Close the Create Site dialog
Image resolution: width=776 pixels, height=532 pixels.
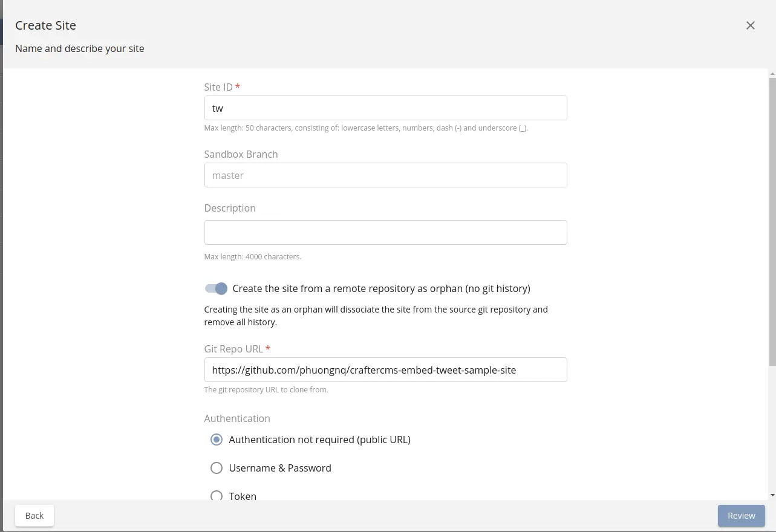pos(750,25)
